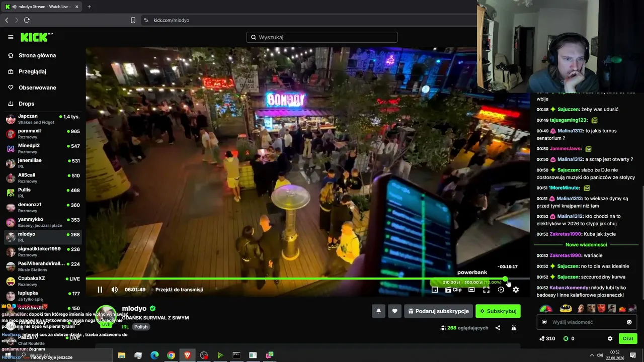The width and height of the screenshot is (644, 362).
Task: Open yammykko channel avatar
Action: [11, 222]
